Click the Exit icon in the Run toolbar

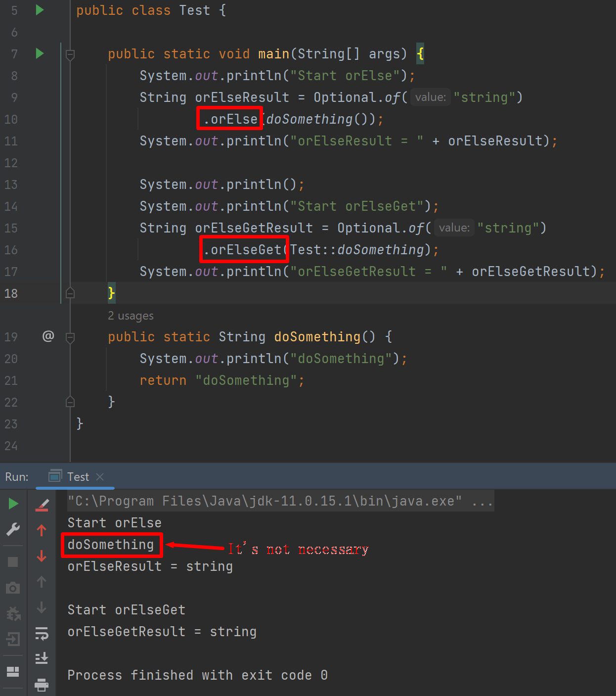click(x=13, y=639)
